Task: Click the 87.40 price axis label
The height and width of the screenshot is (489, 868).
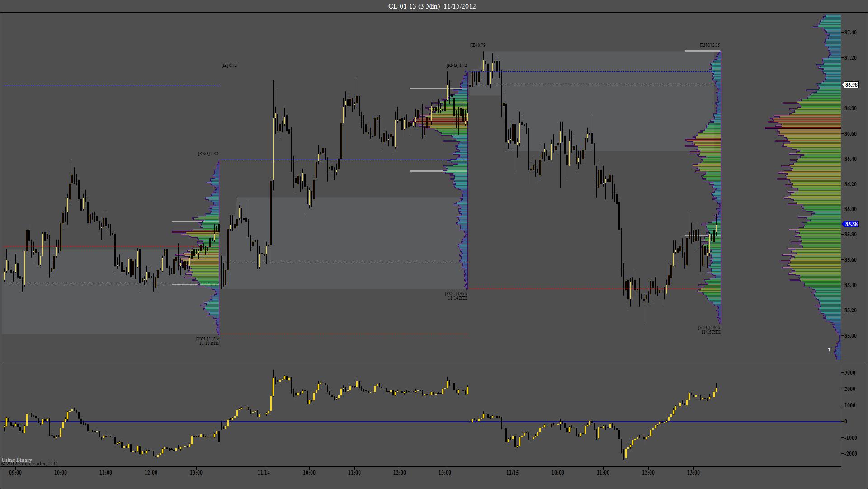Action: [x=850, y=33]
